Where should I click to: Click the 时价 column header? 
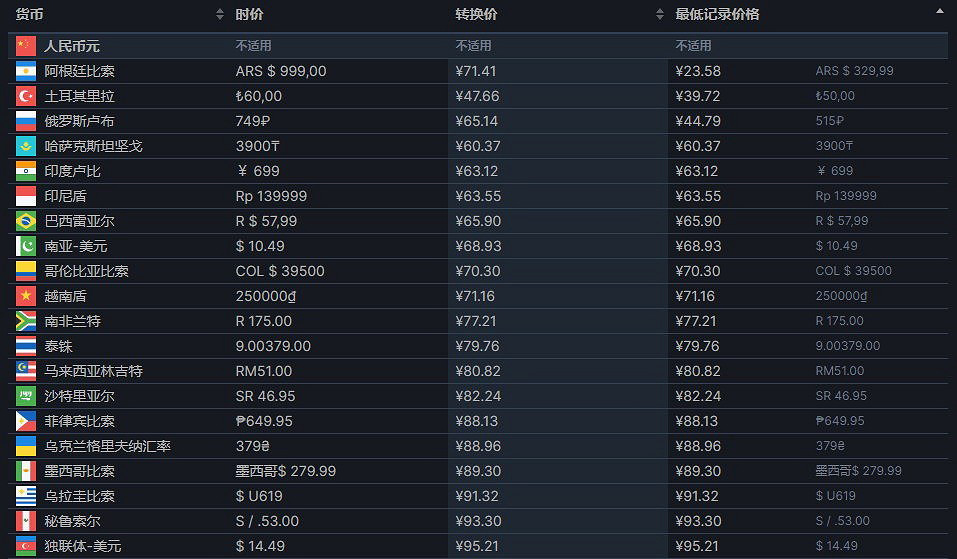tap(250, 14)
